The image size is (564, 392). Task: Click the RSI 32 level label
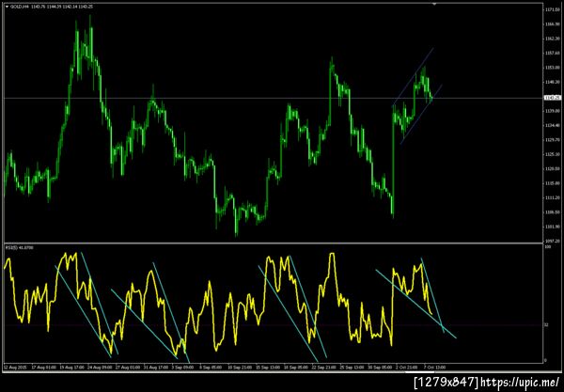pyautogui.click(x=546, y=324)
